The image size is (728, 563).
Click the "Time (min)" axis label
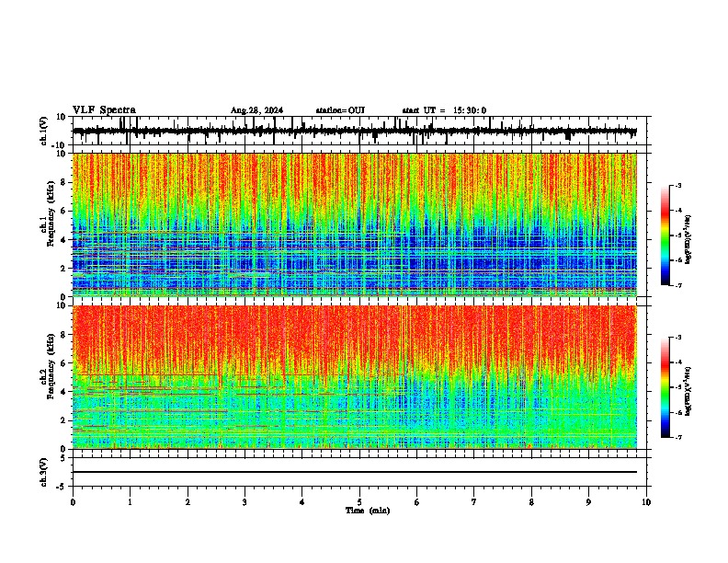click(368, 511)
